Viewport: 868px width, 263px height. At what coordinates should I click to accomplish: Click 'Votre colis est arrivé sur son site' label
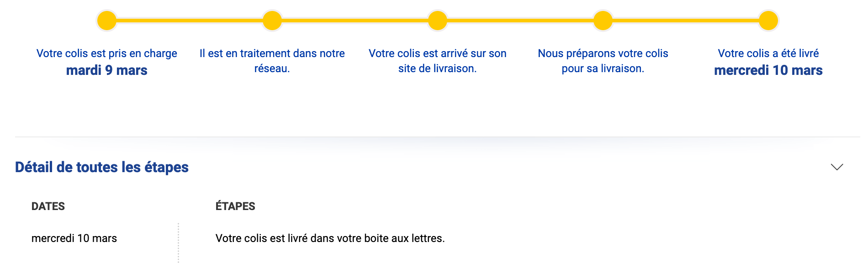(x=438, y=61)
